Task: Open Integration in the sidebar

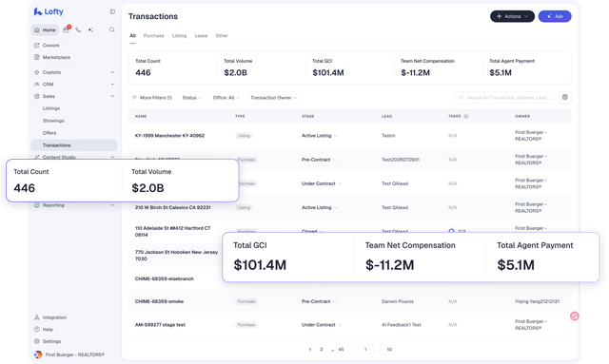Action: point(54,317)
